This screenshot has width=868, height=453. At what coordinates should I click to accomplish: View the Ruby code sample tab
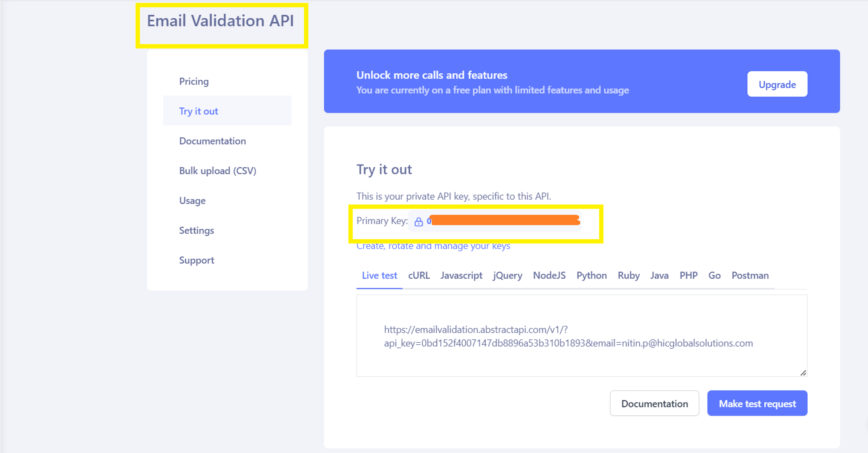point(628,275)
